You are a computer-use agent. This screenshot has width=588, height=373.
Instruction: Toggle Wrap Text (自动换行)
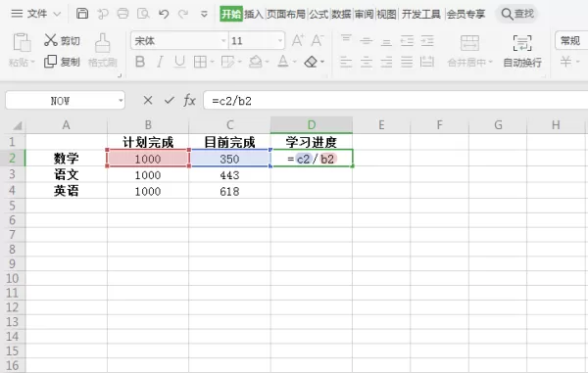click(x=522, y=51)
